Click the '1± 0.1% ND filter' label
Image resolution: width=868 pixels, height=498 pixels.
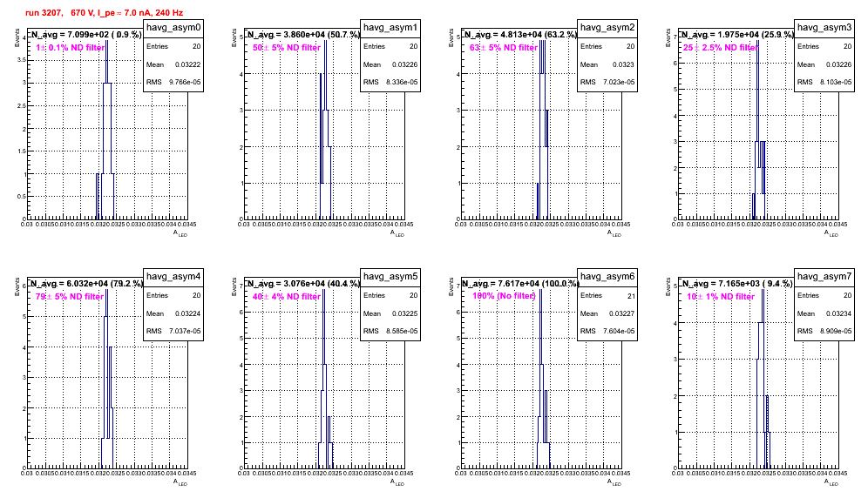click(71, 48)
